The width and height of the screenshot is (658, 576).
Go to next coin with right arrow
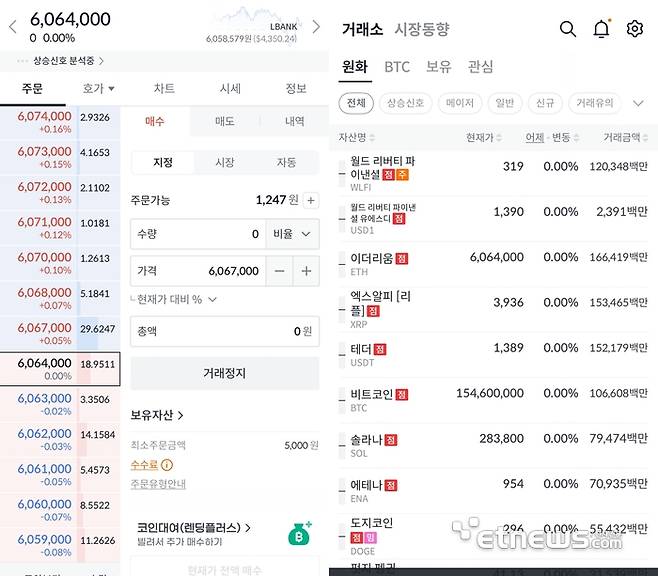coord(316,27)
